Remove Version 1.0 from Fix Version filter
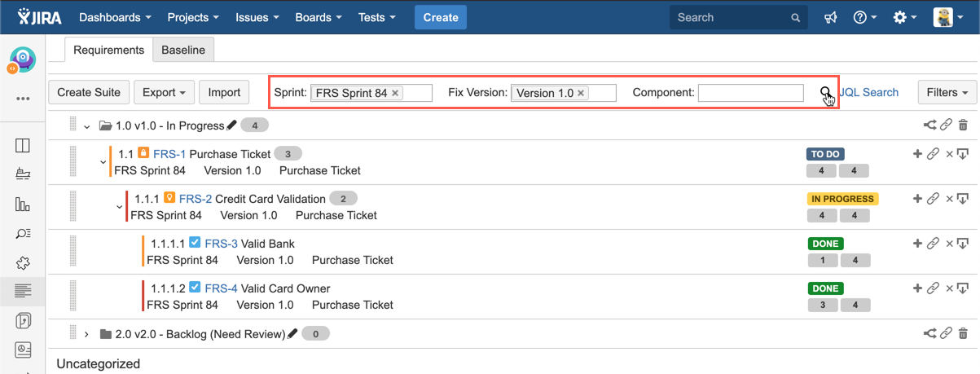The image size is (980, 374). (x=581, y=93)
